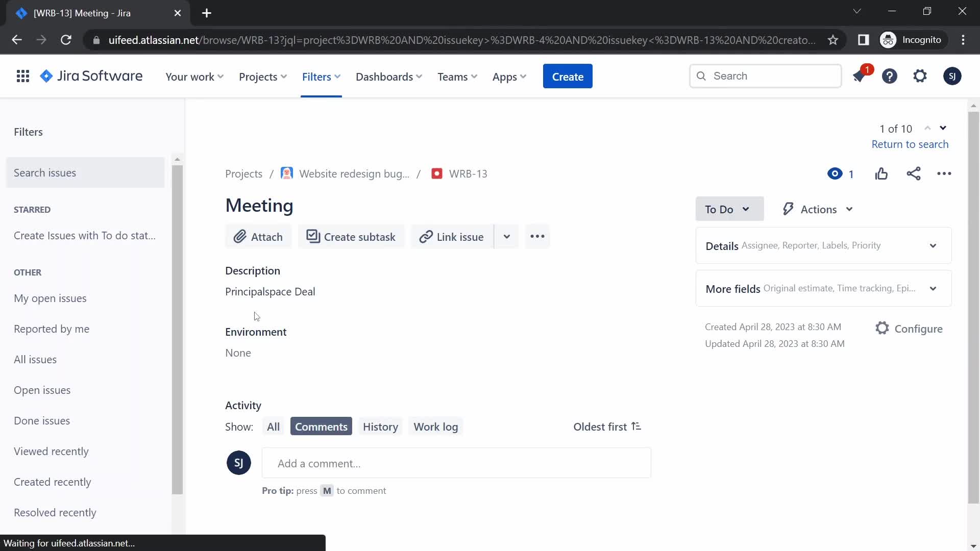Image resolution: width=980 pixels, height=551 pixels.
Task: Click the share issue icon
Action: click(913, 173)
